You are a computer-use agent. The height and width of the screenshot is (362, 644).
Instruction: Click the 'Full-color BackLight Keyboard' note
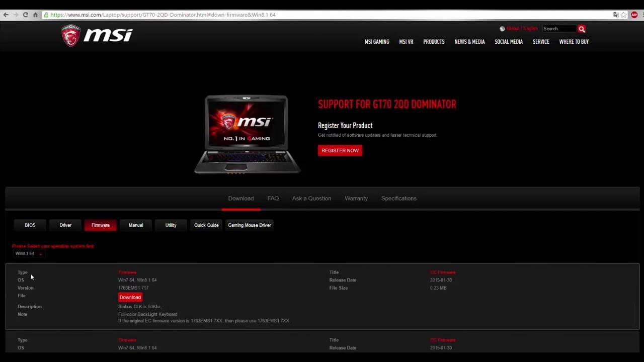pos(148,314)
